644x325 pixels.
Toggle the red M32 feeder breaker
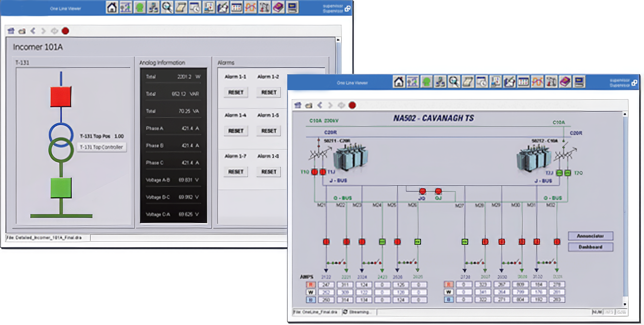557,242
